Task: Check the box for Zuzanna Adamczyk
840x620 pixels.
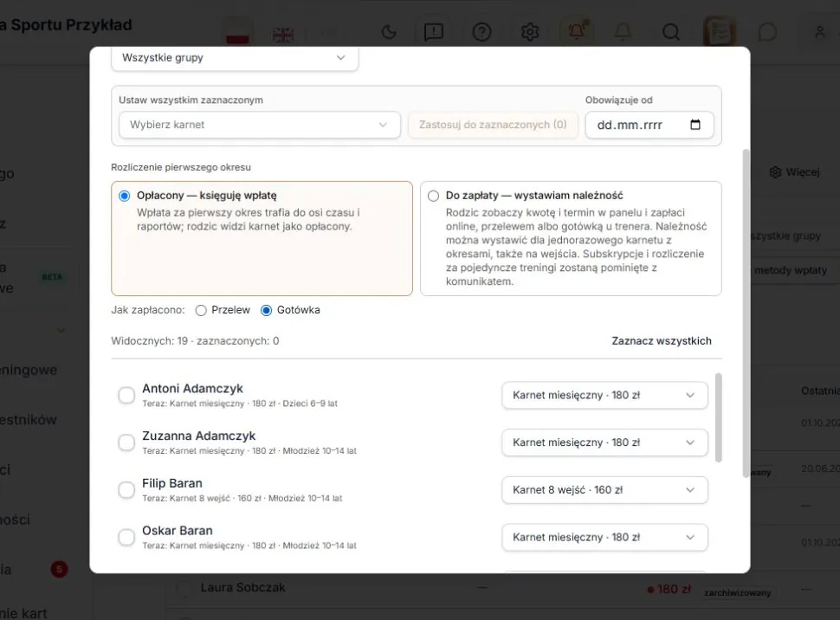Action: [126, 442]
